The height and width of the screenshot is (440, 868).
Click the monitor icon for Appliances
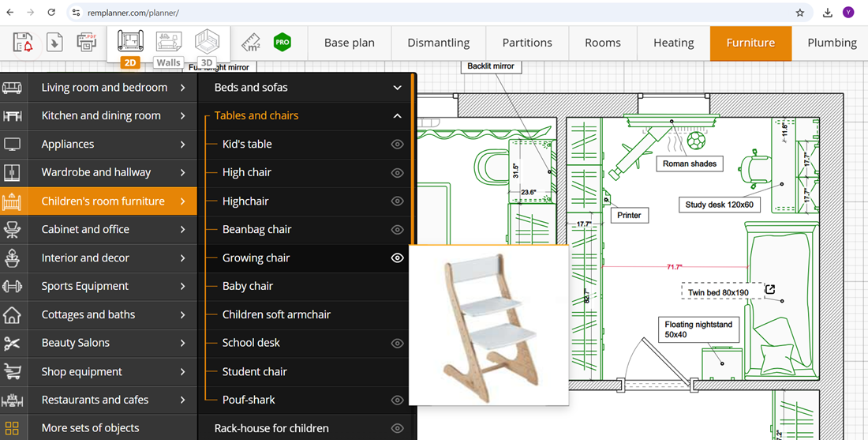(12, 144)
